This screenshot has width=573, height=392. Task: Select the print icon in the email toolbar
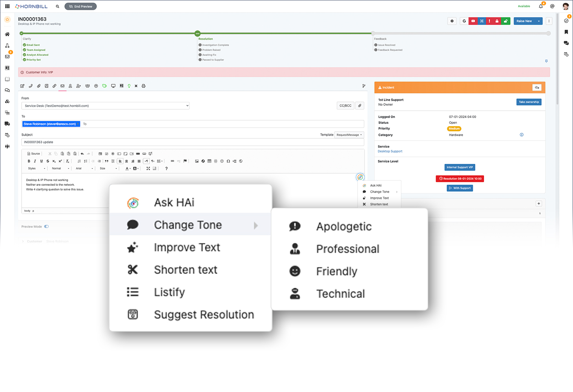pos(144,86)
